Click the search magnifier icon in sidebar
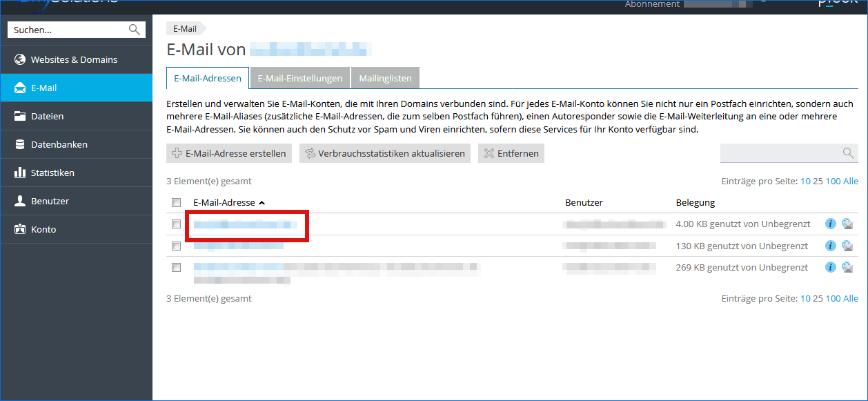This screenshot has height=401, width=868. click(134, 30)
